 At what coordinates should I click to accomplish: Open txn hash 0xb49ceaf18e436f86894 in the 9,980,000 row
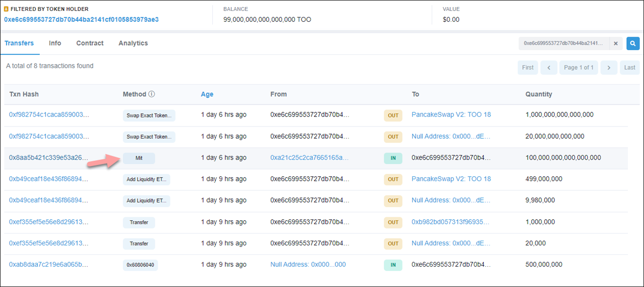click(49, 200)
